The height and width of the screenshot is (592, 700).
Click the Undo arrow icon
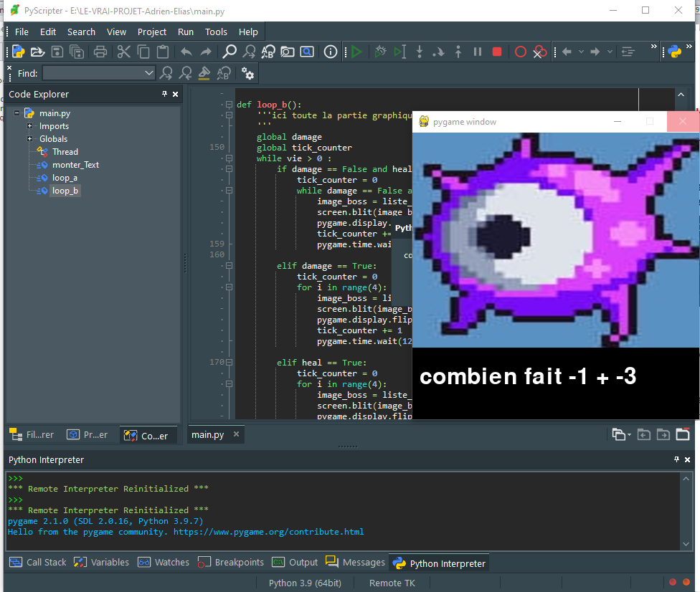[x=186, y=52]
